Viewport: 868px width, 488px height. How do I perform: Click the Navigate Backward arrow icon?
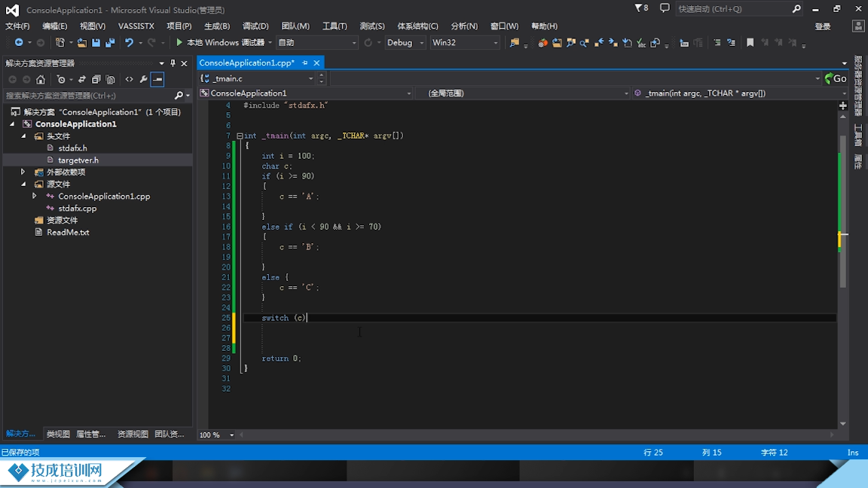19,43
